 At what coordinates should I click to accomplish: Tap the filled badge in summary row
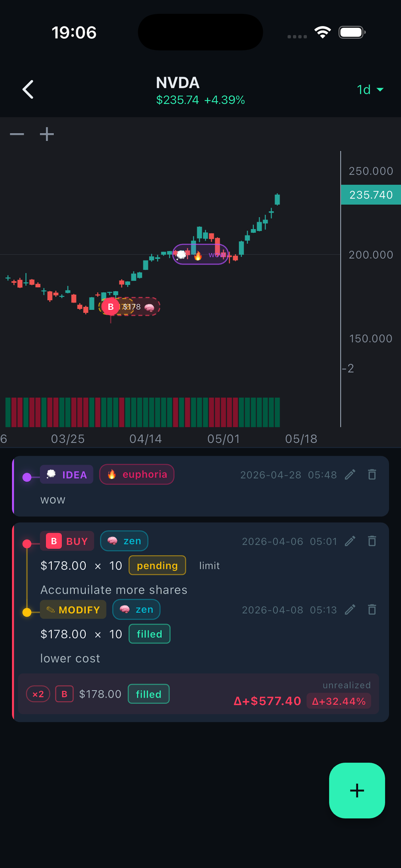[149, 694]
